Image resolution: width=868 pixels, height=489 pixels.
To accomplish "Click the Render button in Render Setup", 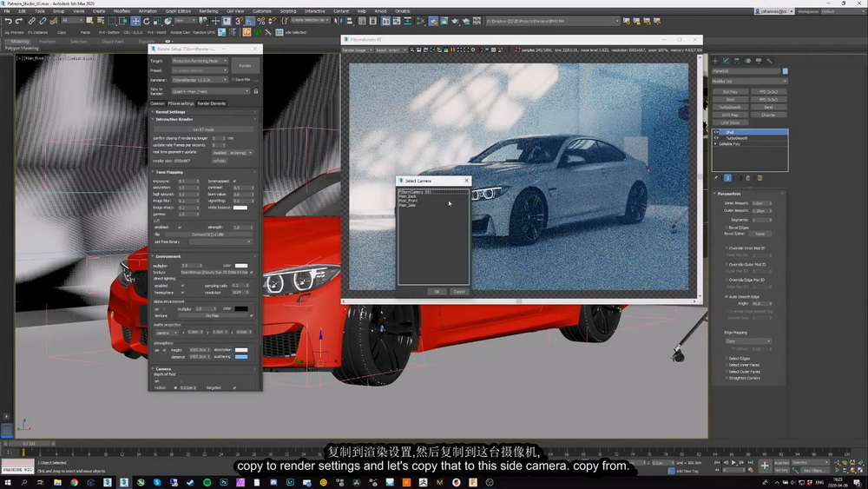I will pyautogui.click(x=245, y=66).
